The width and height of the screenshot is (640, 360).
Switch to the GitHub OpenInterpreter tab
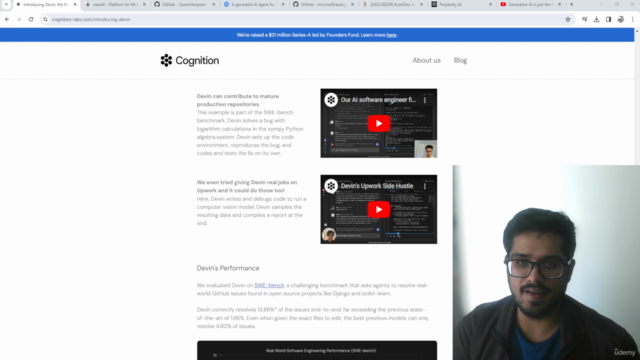click(184, 4)
